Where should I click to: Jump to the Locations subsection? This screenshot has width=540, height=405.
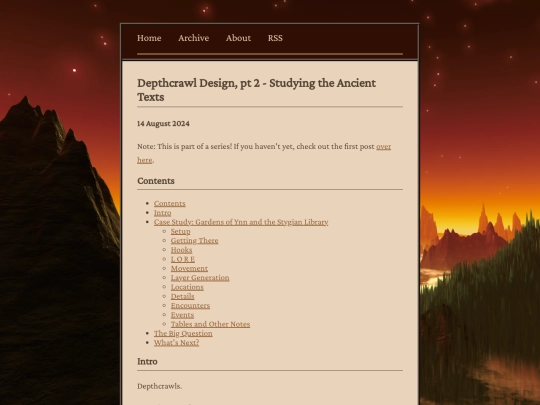(x=187, y=287)
